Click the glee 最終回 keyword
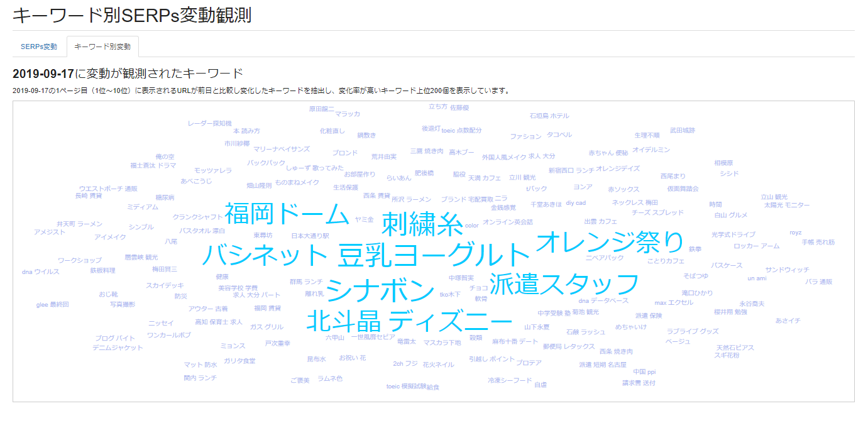 52,304
